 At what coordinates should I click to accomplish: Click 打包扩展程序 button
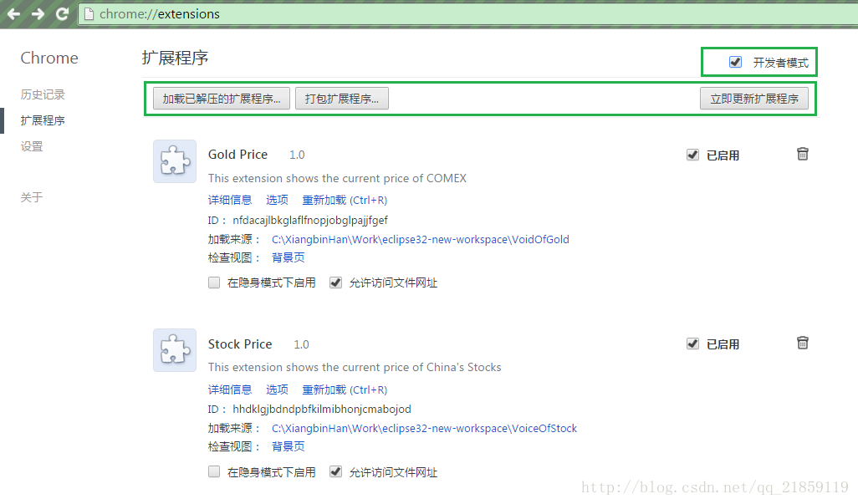click(x=341, y=98)
